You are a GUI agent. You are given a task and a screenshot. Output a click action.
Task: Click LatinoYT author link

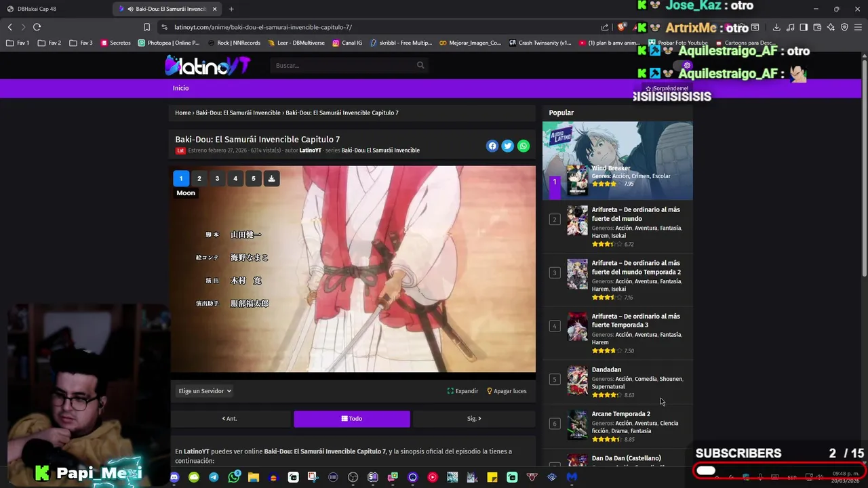pos(311,150)
